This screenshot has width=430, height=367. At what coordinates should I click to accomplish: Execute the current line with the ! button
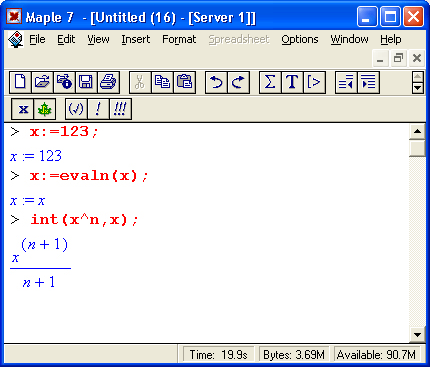click(x=98, y=109)
